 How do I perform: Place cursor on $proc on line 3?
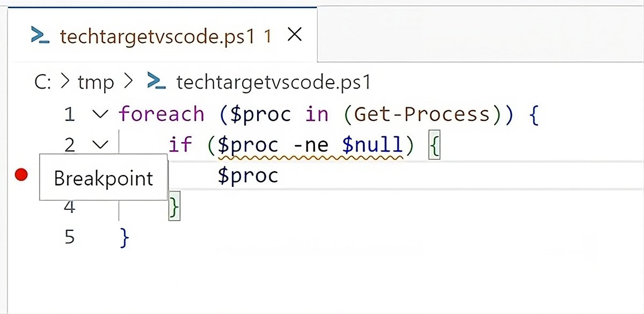tap(248, 176)
